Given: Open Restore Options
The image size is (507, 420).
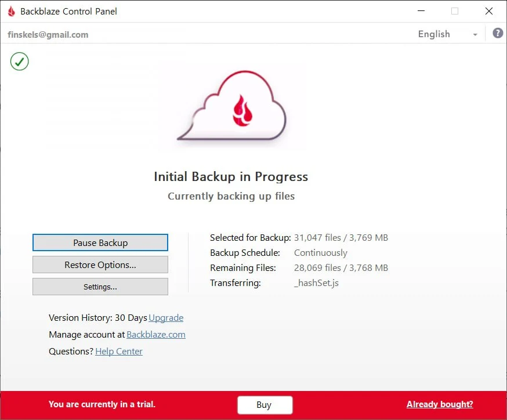Looking at the screenshot, I should point(100,265).
